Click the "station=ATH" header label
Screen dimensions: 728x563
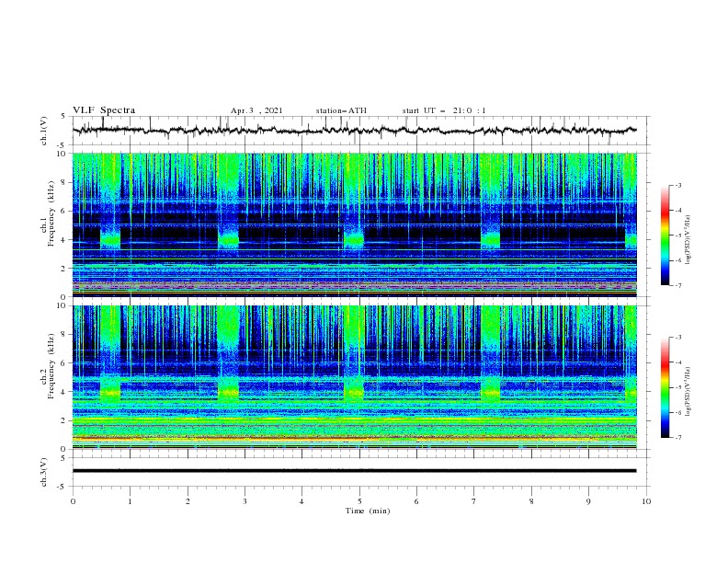click(341, 110)
